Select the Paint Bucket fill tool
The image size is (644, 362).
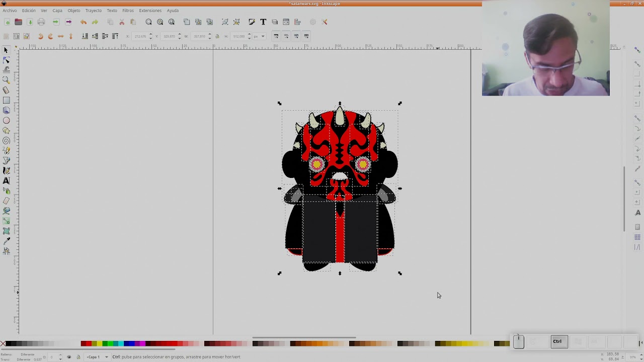click(x=6, y=211)
